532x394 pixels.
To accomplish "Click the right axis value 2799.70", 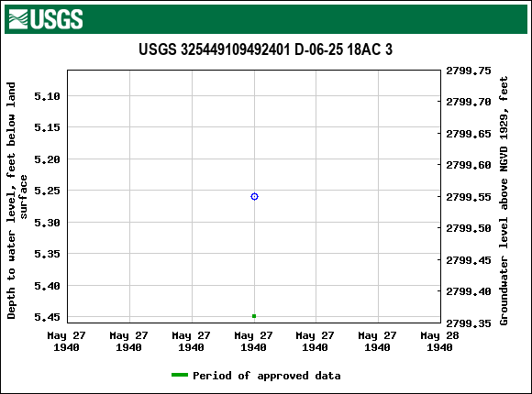I will (469, 102).
